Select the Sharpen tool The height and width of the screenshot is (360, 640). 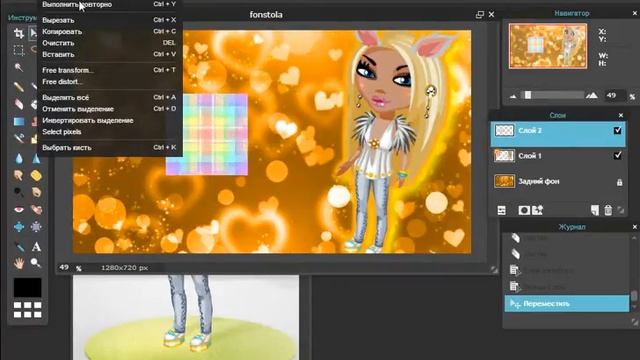click(x=36, y=158)
